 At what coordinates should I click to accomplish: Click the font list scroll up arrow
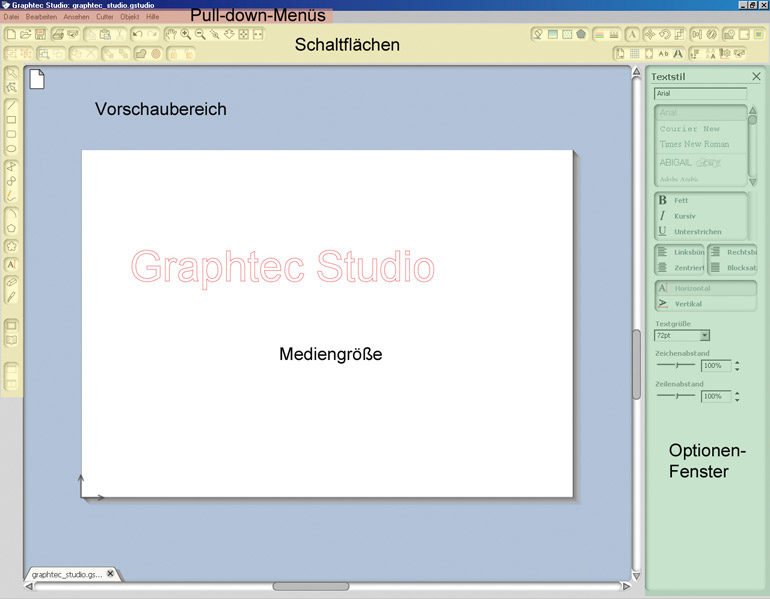coord(752,110)
